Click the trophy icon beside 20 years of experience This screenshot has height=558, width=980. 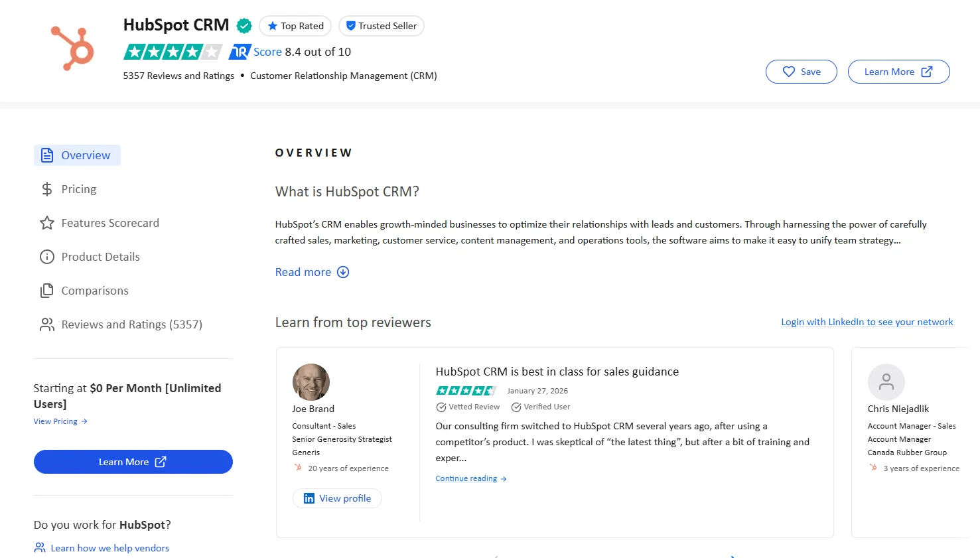(299, 467)
